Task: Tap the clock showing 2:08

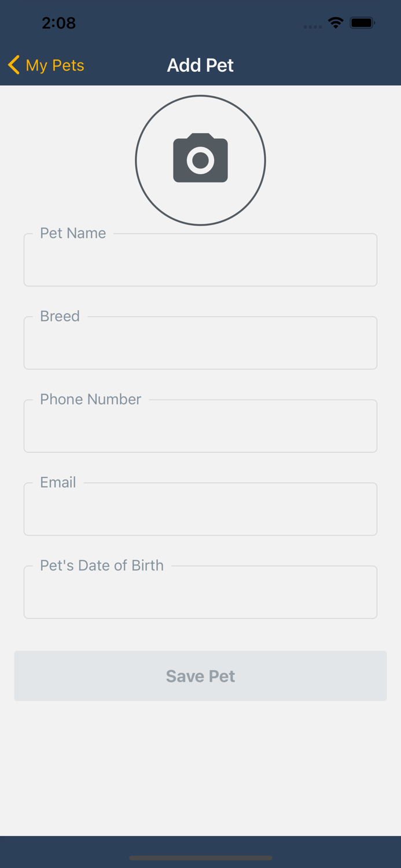Action: pos(58,23)
